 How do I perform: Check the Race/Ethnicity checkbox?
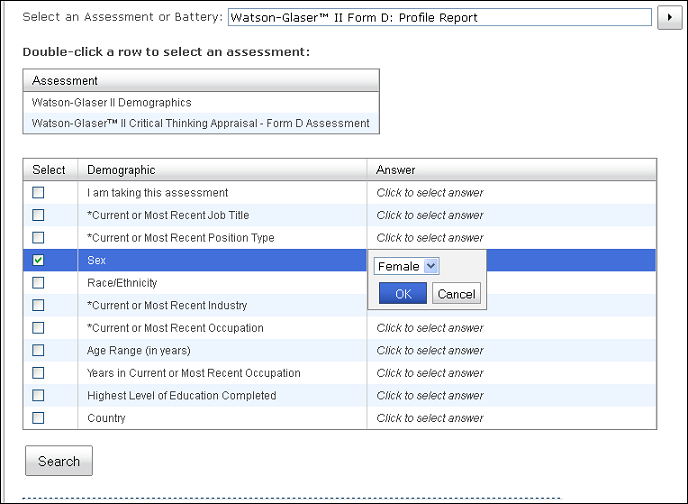pos(38,283)
